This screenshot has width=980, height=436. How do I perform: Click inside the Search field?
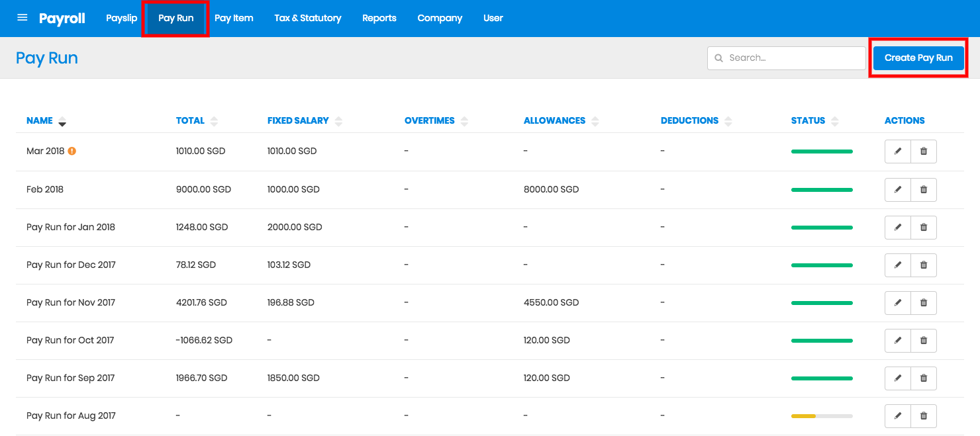787,58
